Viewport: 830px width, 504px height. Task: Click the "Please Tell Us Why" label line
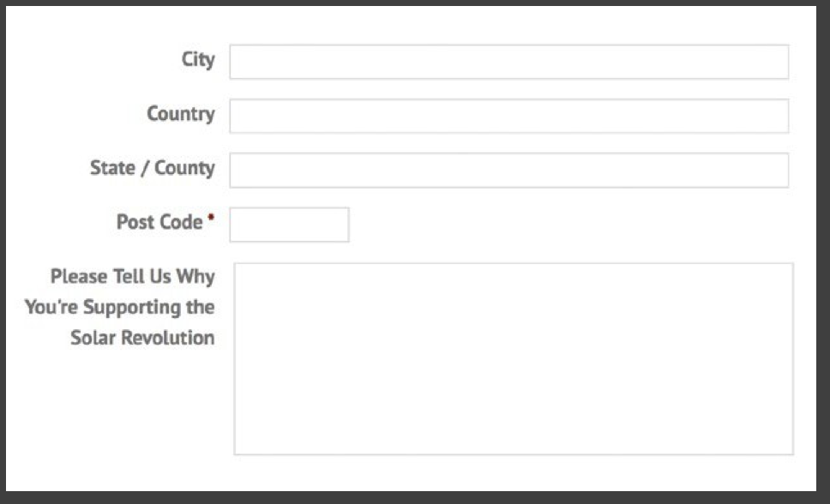pos(132,277)
